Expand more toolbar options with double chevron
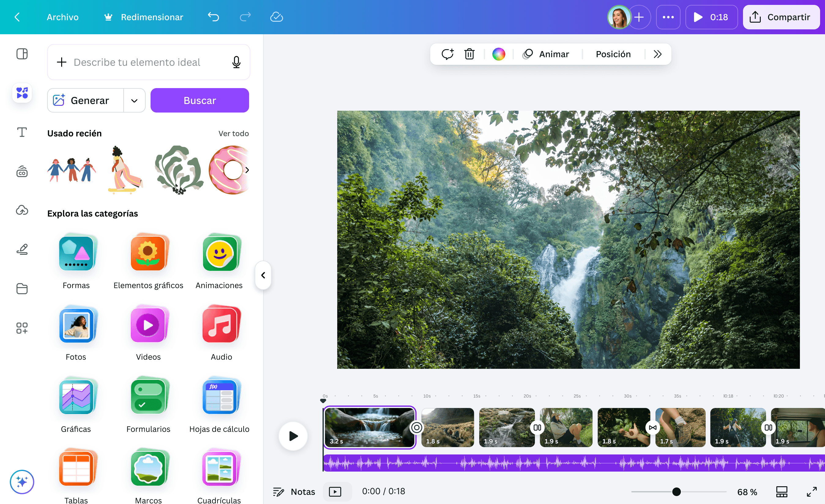This screenshot has width=825, height=504. point(658,54)
